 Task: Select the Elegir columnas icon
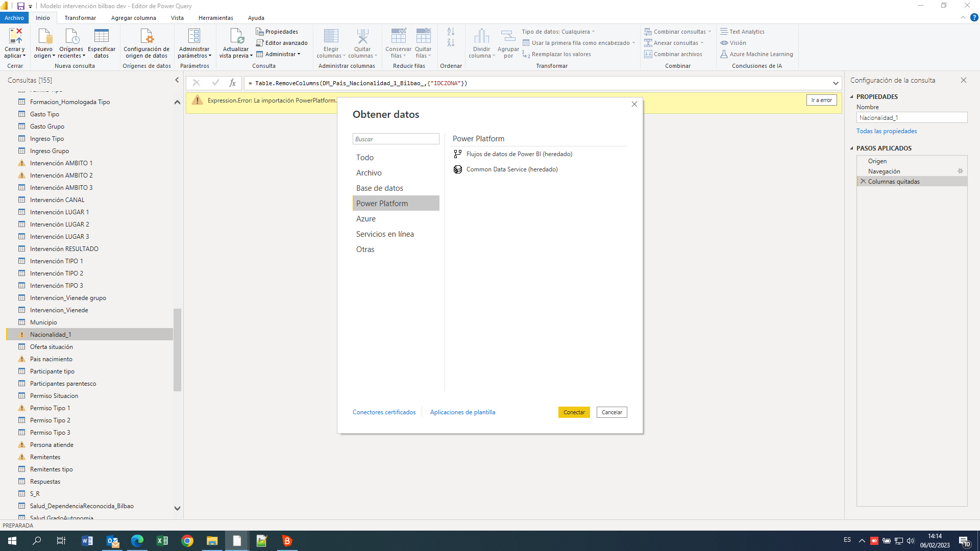click(x=331, y=36)
